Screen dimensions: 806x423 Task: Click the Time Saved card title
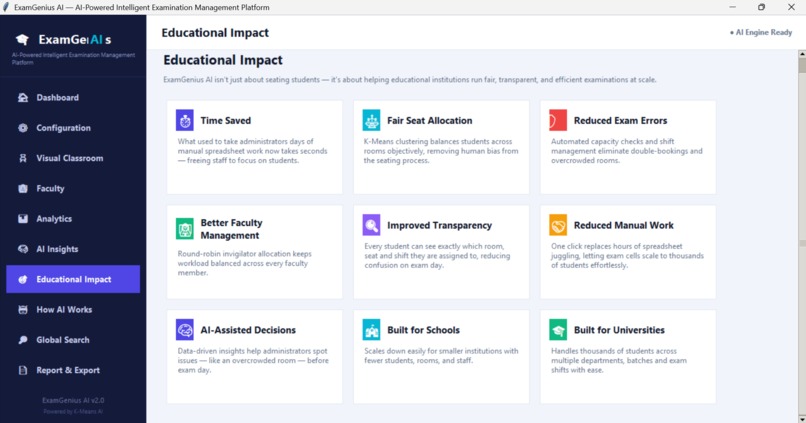226,120
